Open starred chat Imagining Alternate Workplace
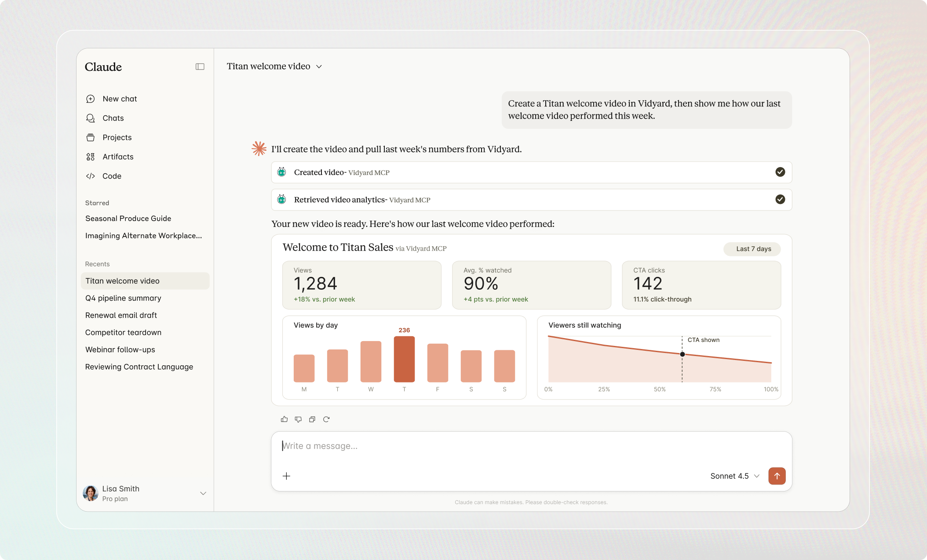This screenshot has width=927, height=560. [x=143, y=236]
